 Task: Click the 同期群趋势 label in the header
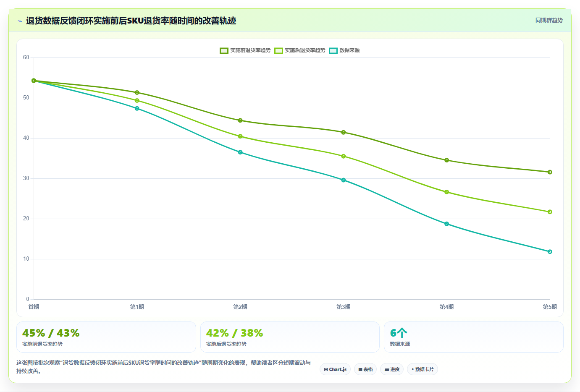point(549,20)
